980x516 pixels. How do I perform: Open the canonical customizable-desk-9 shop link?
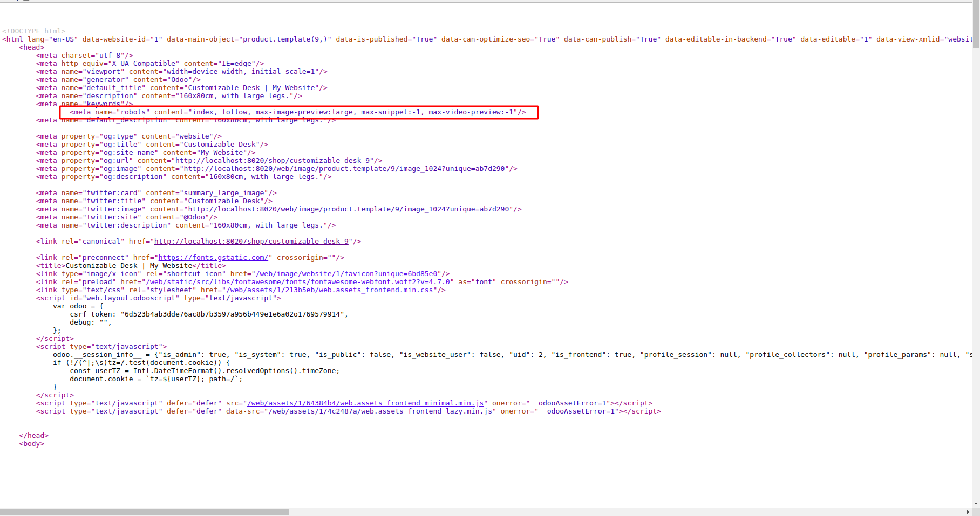pos(251,242)
